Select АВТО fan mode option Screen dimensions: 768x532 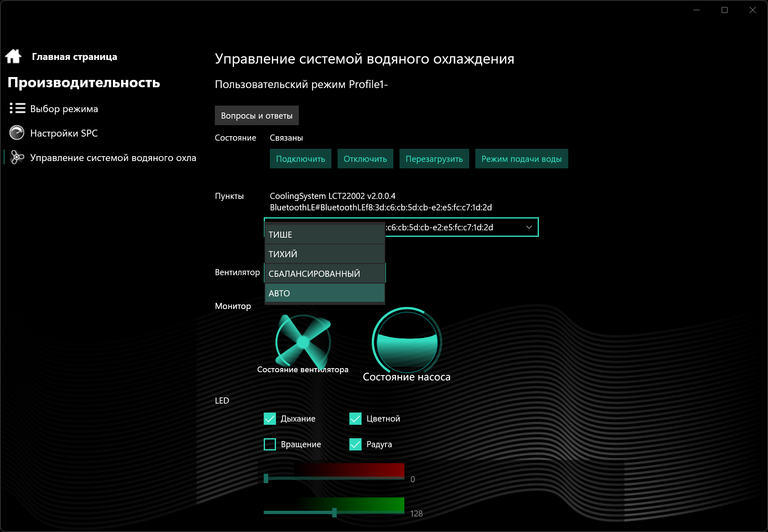(325, 293)
